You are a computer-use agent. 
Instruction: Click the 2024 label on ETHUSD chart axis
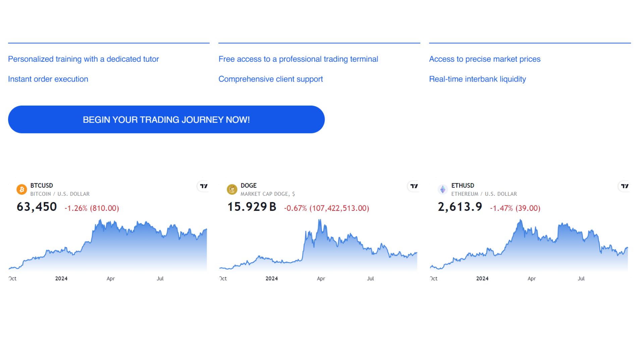coord(482,279)
